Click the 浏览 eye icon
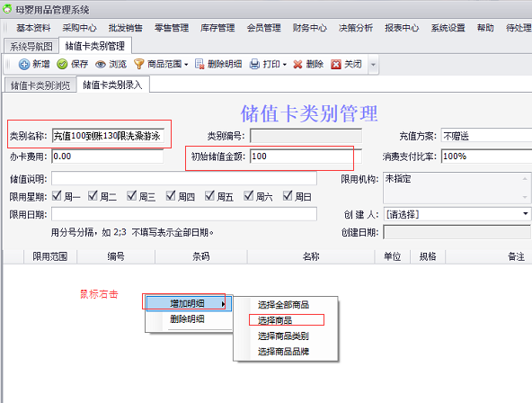 point(101,64)
